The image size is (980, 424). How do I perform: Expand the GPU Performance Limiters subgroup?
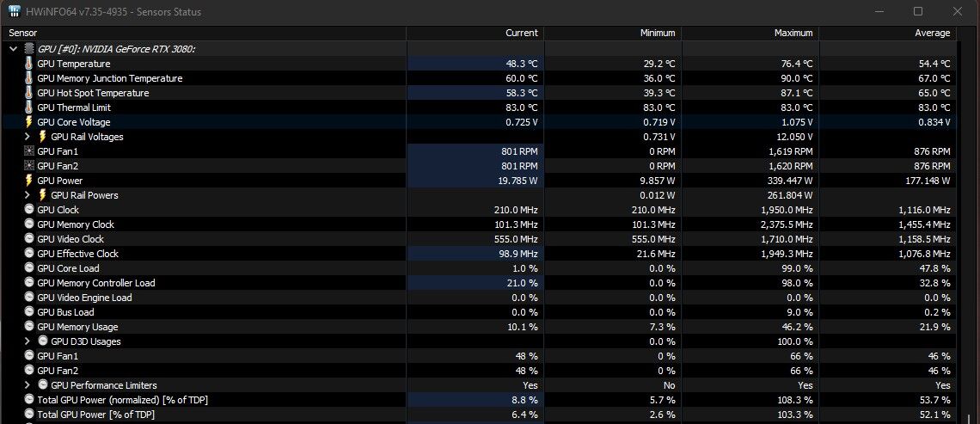(x=27, y=384)
